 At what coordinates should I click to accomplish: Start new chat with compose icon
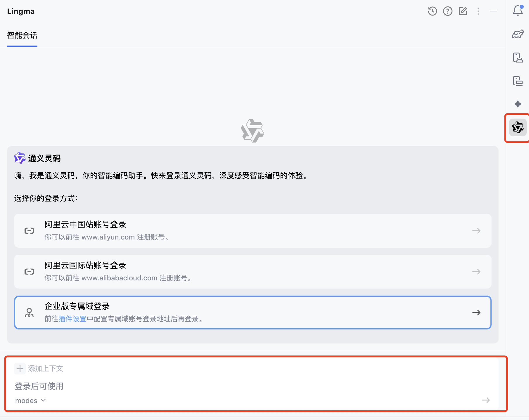tap(463, 11)
